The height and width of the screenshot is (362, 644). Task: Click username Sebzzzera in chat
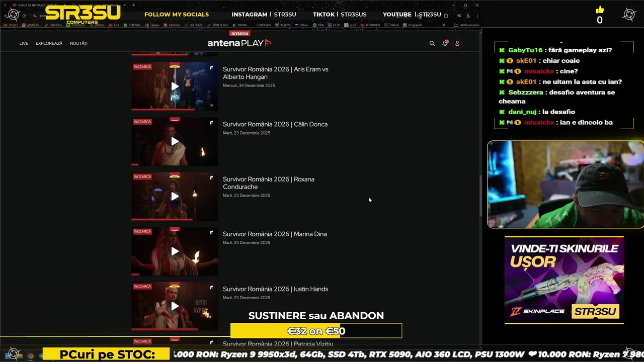point(526,93)
